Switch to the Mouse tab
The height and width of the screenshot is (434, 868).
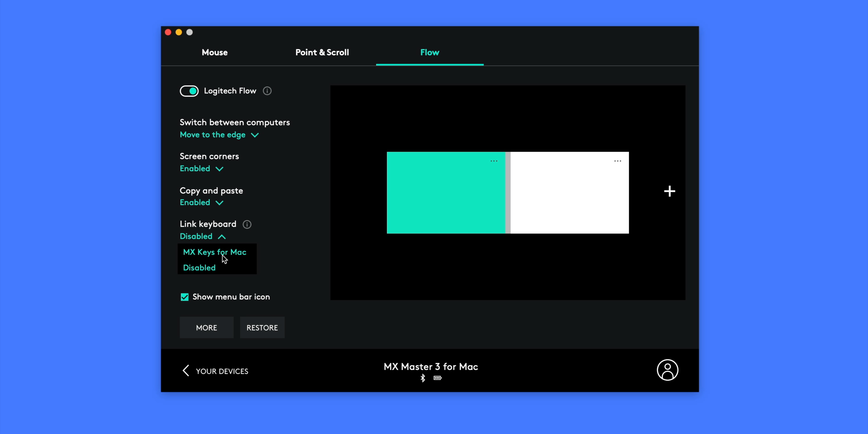pyautogui.click(x=214, y=52)
